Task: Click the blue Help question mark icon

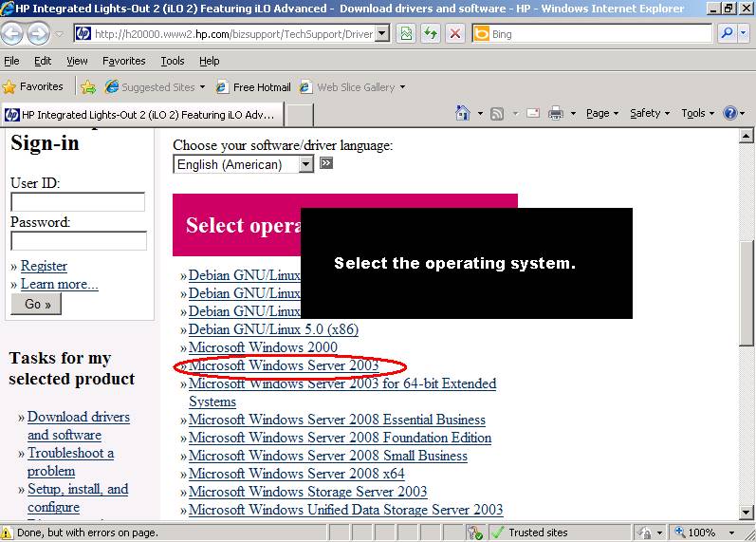Action: [730, 113]
